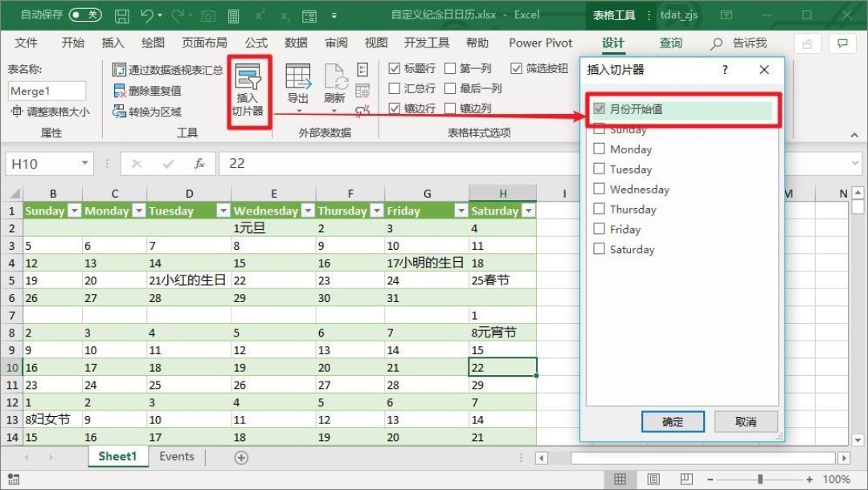Open the Monday column filter dropdown

[x=139, y=210]
